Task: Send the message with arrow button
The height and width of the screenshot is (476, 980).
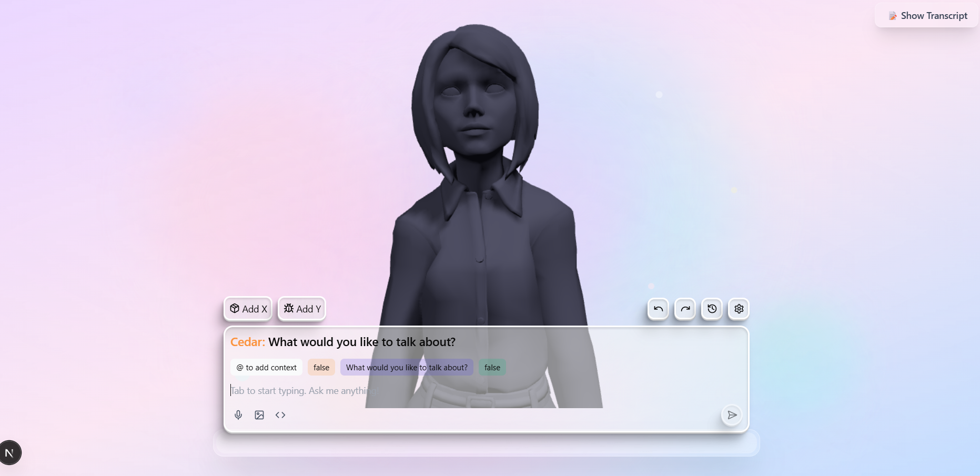Action: coord(732,415)
